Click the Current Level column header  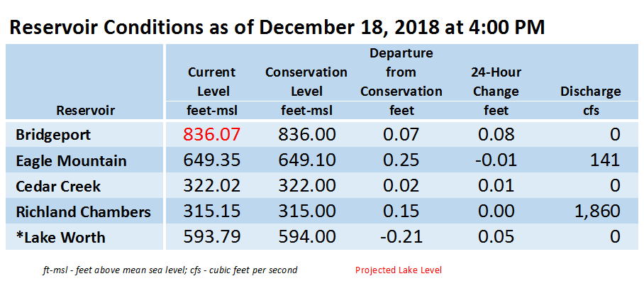[x=211, y=82]
